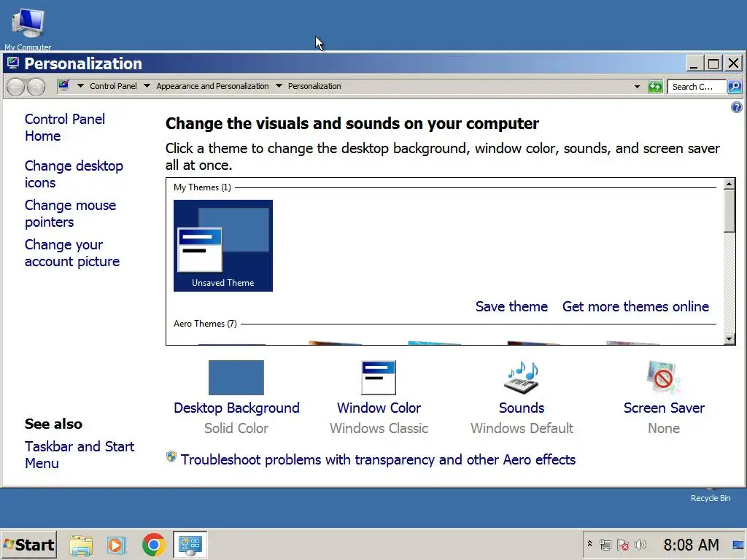Click Troubleshoot problems with transparency link

[x=378, y=459]
